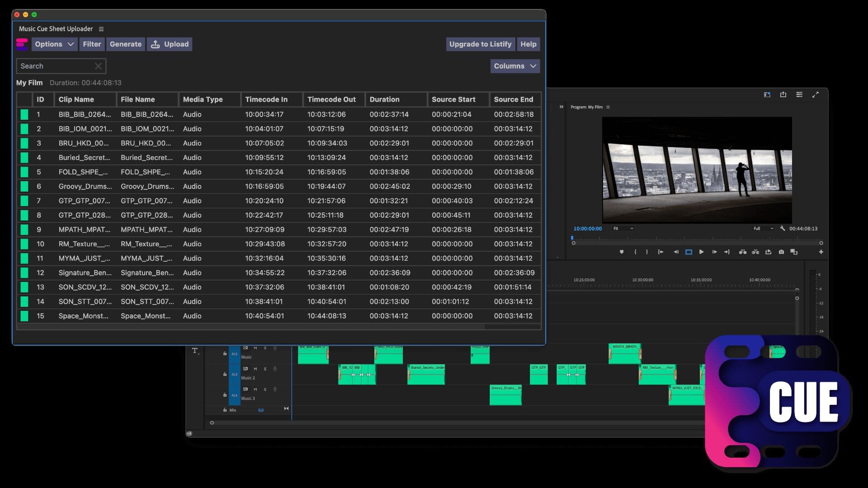Solo the Music 3 track
This screenshot has height=488, width=868.
[265, 389]
